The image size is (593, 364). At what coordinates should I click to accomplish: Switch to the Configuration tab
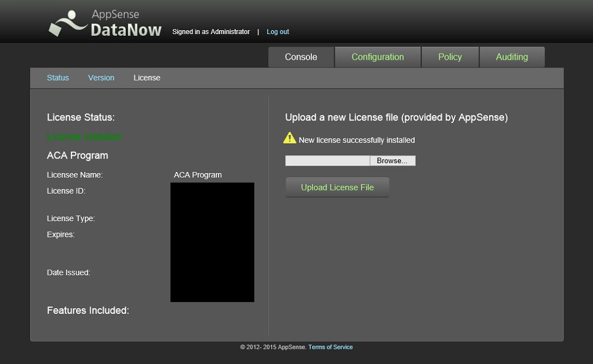click(x=378, y=57)
